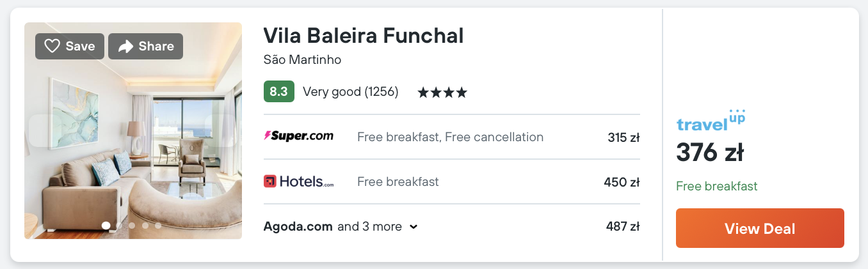Click the 450 zł Hotels.com price
This screenshot has width=868, height=269.
pyautogui.click(x=622, y=182)
